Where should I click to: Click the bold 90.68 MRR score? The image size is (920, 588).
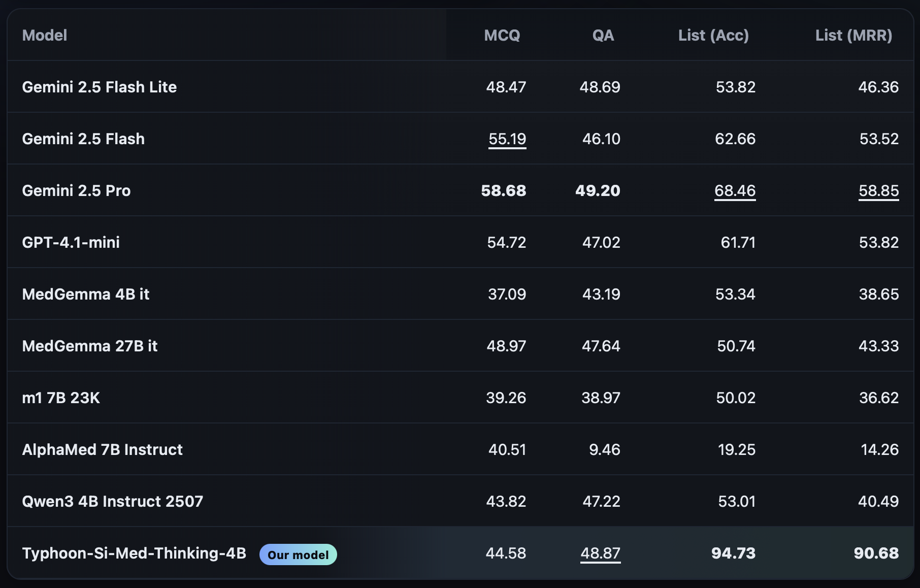pyautogui.click(x=876, y=553)
